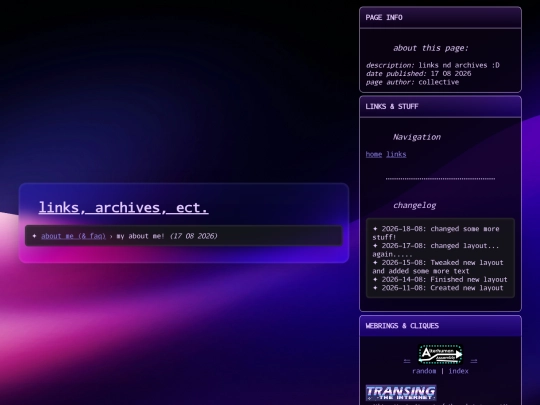
Task: Click the 'page author: collective' line
Action: (x=412, y=82)
